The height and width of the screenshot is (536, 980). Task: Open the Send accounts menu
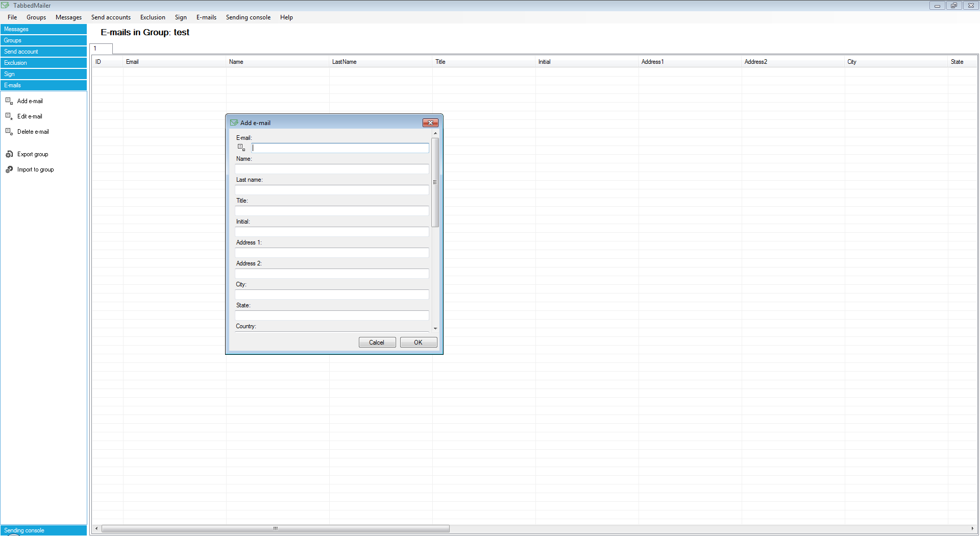[x=111, y=17]
